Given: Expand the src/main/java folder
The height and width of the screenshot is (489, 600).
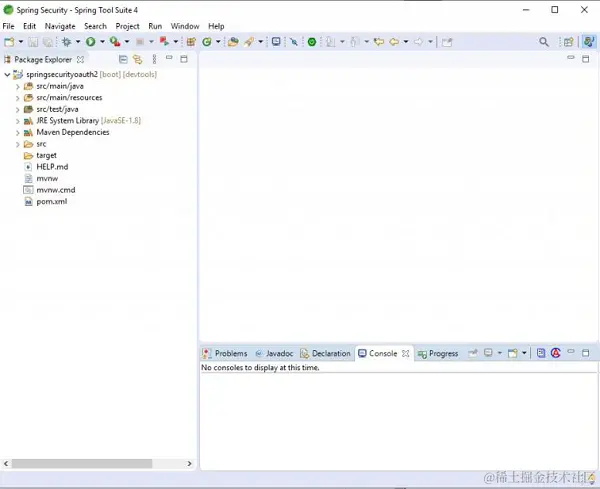Looking at the screenshot, I should [18, 86].
